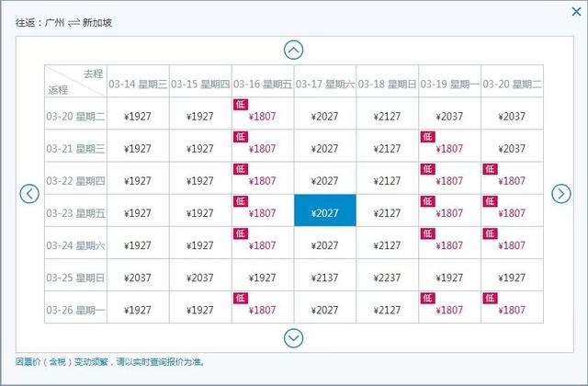This screenshot has width=588, height=386.
Task: Choose low fare departing 03-16 returning 03-20
Action: pos(263,113)
